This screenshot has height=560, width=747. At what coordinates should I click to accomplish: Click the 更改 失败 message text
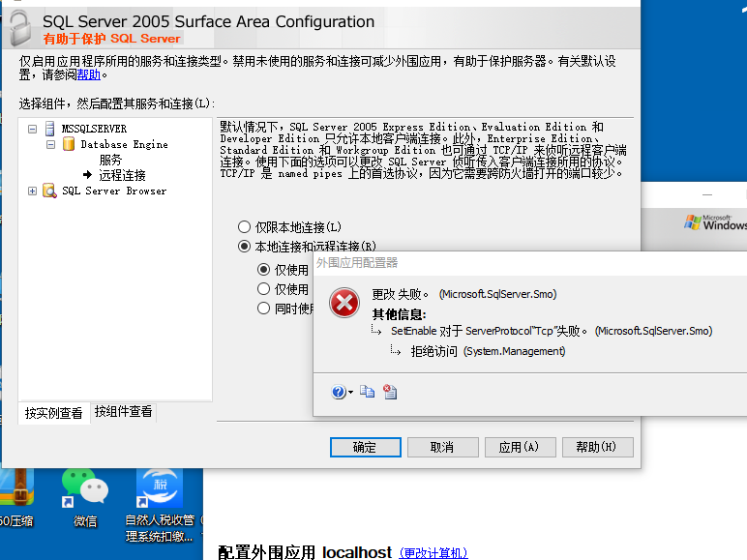pos(401,294)
